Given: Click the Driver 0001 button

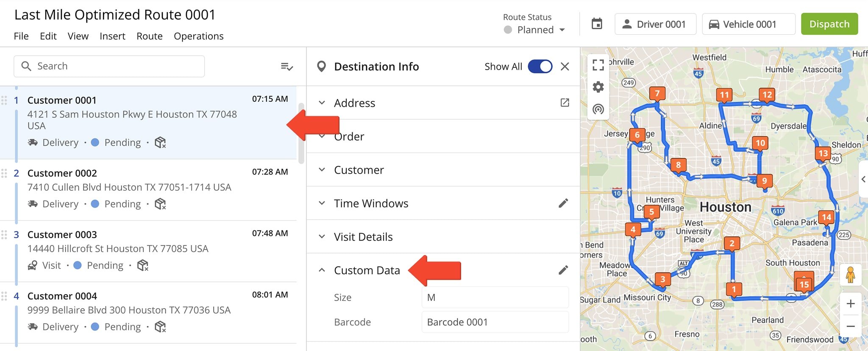Looking at the screenshot, I should tap(655, 24).
